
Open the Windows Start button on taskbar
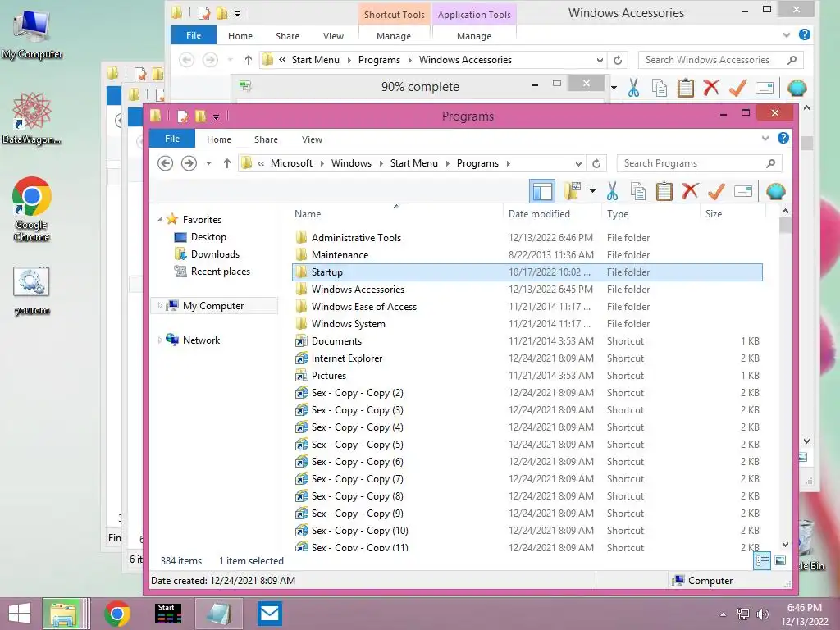[20, 614]
